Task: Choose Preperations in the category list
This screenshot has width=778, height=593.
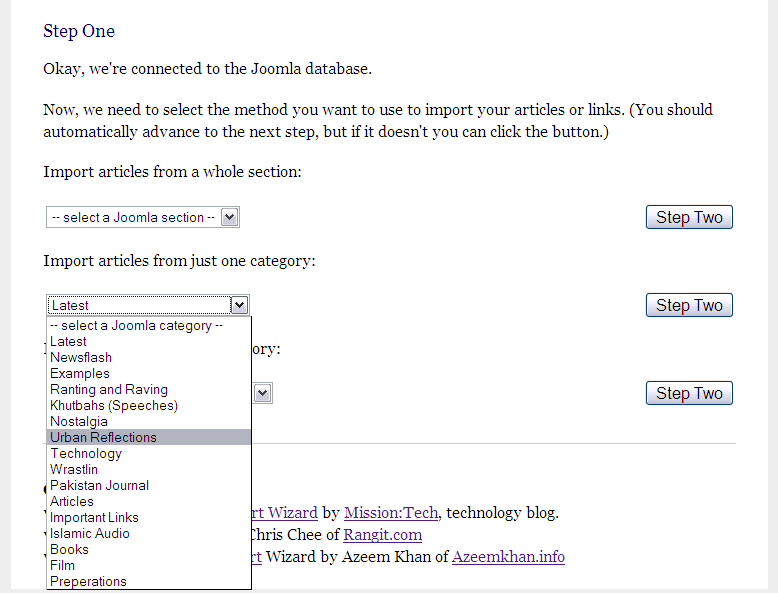Action: point(88,581)
